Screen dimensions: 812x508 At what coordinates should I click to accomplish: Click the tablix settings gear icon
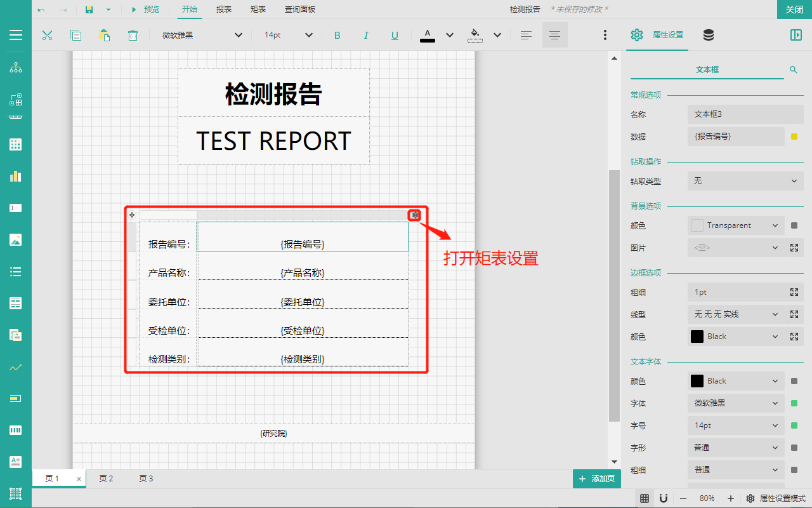(415, 215)
